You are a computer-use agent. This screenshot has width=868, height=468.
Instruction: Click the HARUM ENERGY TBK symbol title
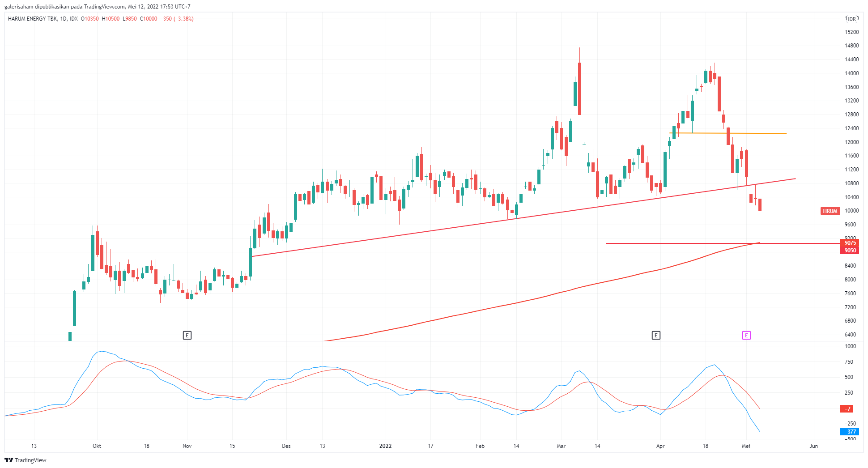pyautogui.click(x=32, y=19)
